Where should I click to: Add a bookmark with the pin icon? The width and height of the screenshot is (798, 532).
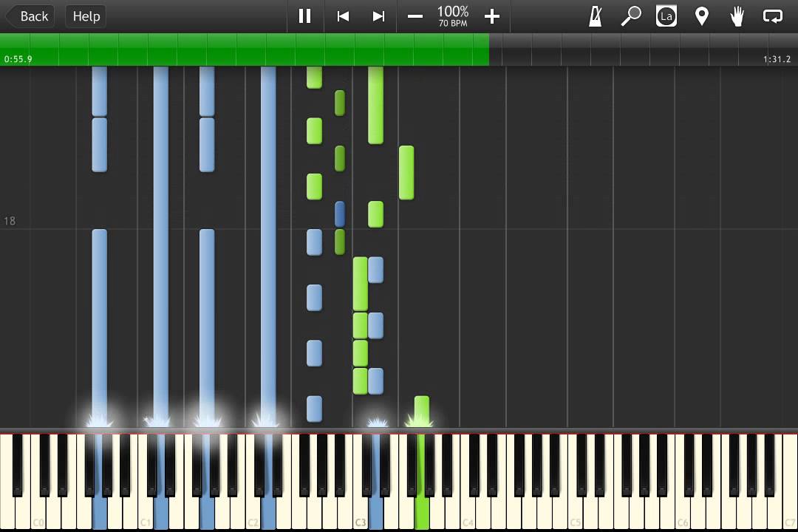pos(702,16)
